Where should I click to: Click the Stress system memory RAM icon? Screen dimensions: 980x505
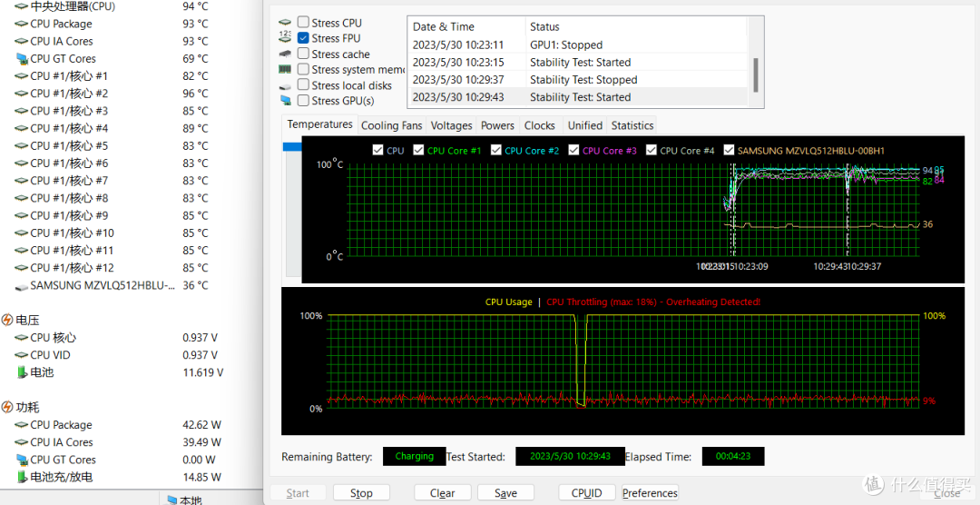(x=285, y=69)
